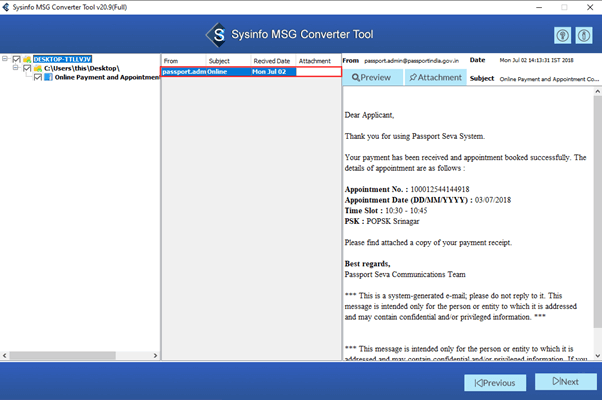Collapse the C:\Users\this\Desktop\ tree node

[x=15, y=68]
